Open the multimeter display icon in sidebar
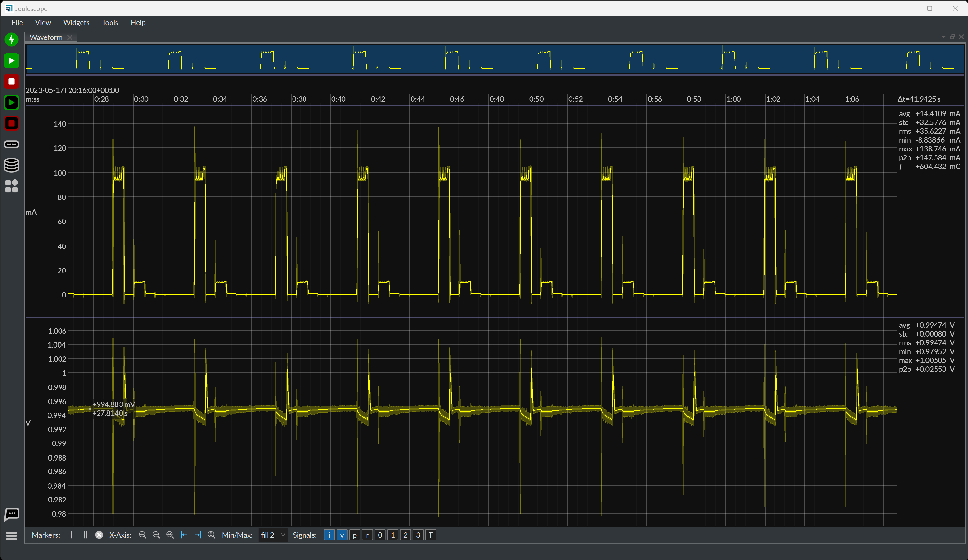The image size is (968, 560). (12, 144)
